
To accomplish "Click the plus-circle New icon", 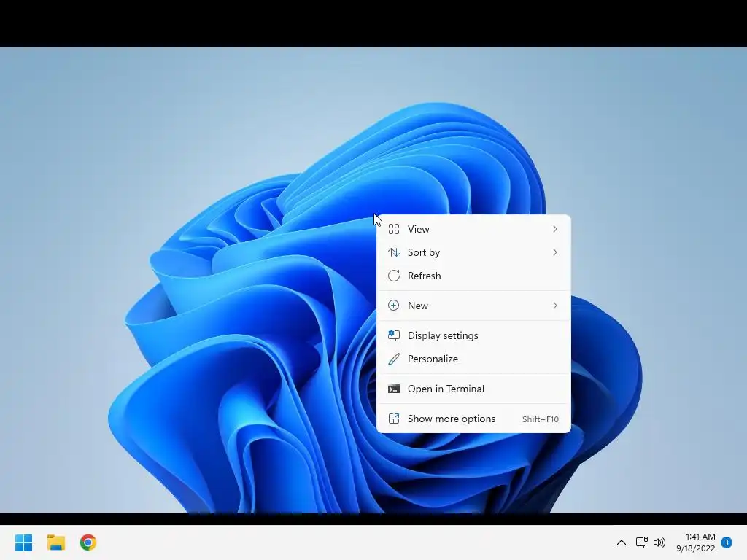I will tap(393, 306).
